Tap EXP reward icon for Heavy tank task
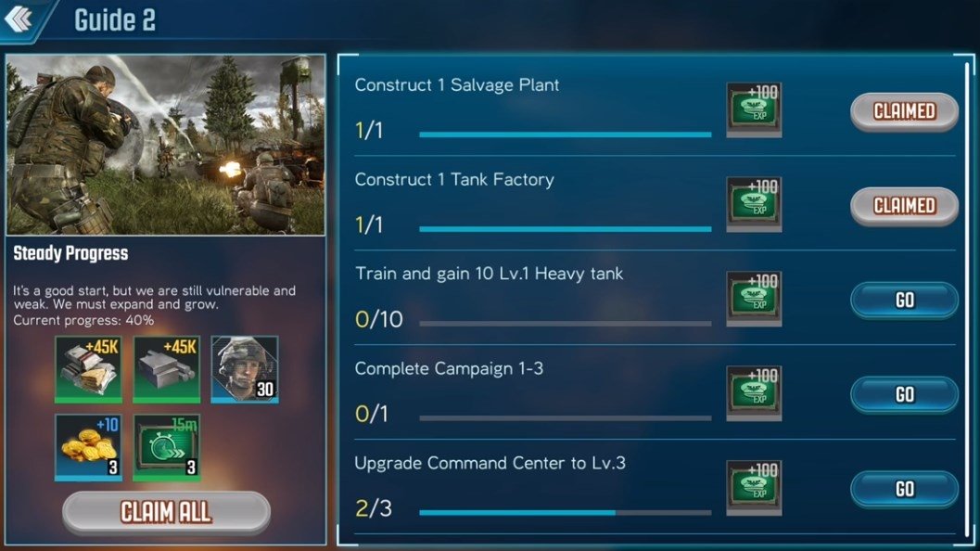 coord(754,299)
